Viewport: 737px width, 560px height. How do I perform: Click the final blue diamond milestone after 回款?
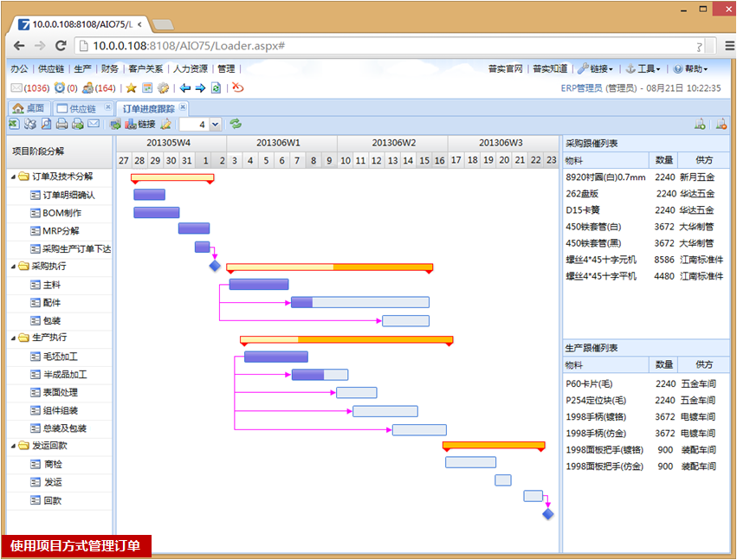coord(548,514)
